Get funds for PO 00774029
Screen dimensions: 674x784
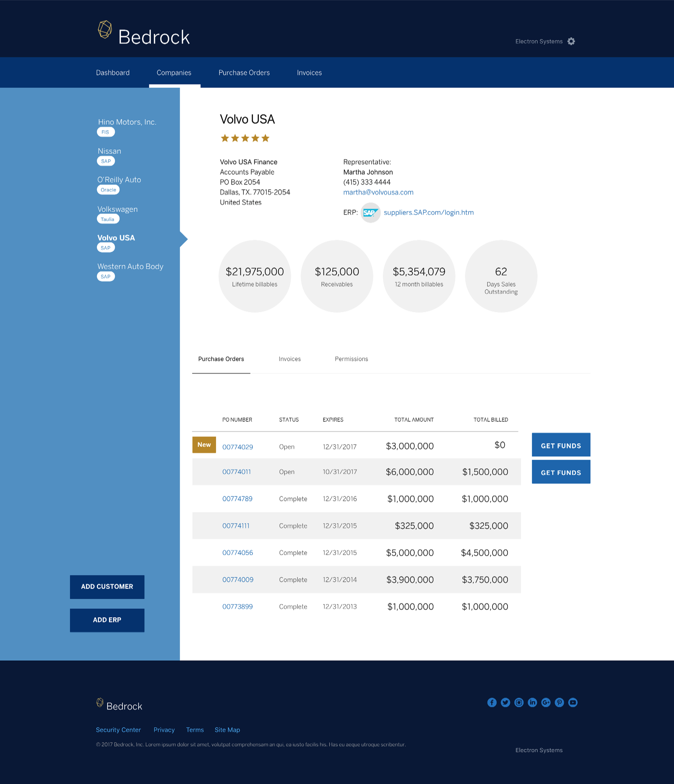(561, 445)
